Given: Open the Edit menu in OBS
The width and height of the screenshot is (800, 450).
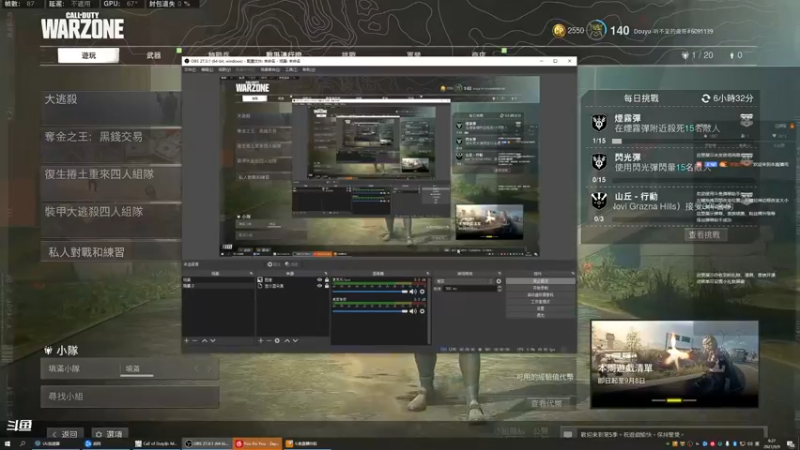Looking at the screenshot, I should tap(207, 70).
